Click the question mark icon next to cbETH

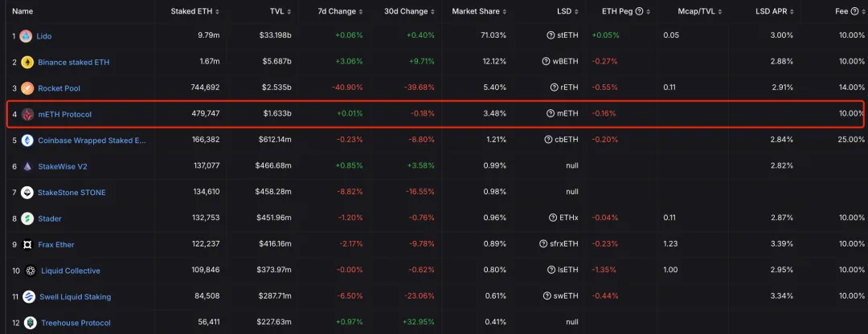pyautogui.click(x=547, y=141)
